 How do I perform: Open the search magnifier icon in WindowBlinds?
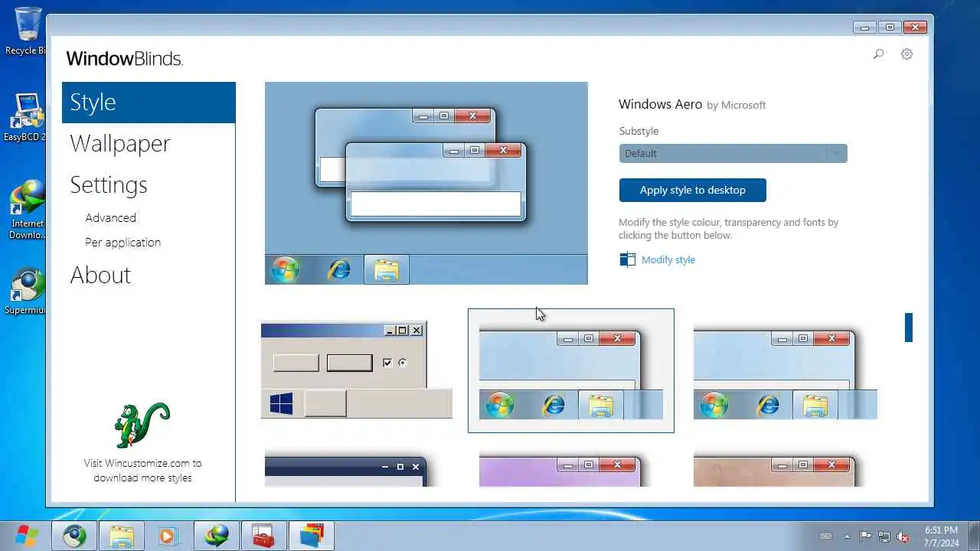pos(878,54)
